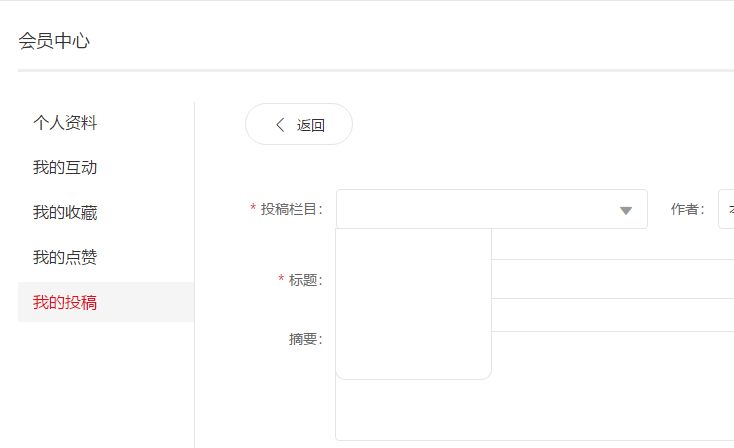Click the back chevron arrow icon
Screen dimensions: 734x448
pyautogui.click(x=280, y=125)
